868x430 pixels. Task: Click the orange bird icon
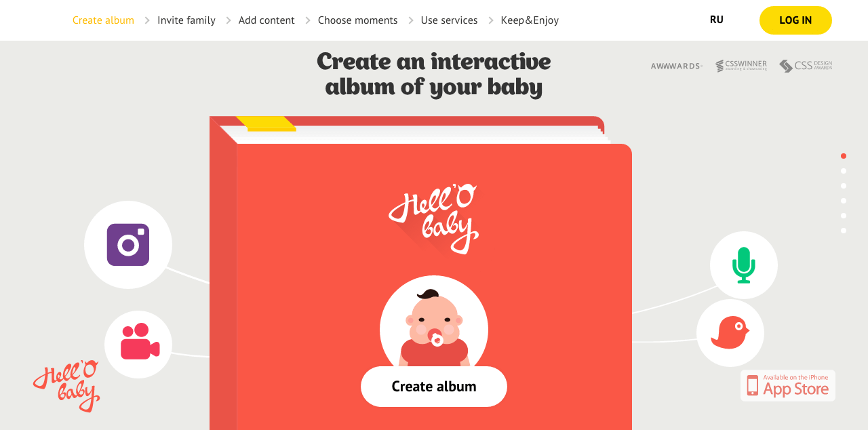pos(730,332)
